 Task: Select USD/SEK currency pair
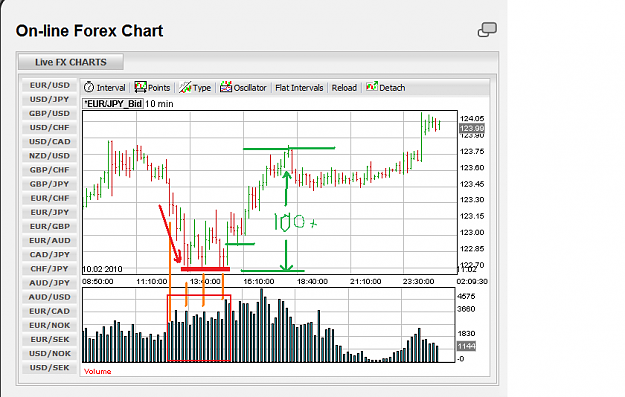[49, 368]
